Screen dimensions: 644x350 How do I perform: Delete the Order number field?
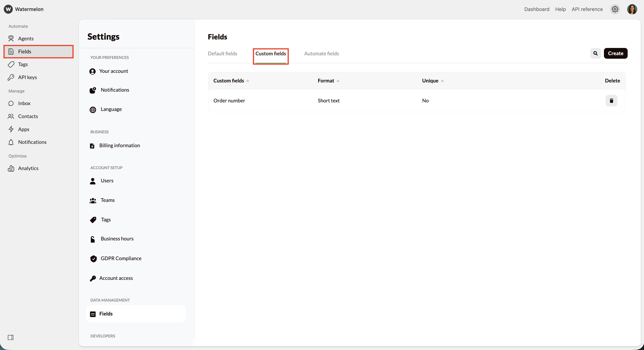coord(612,101)
